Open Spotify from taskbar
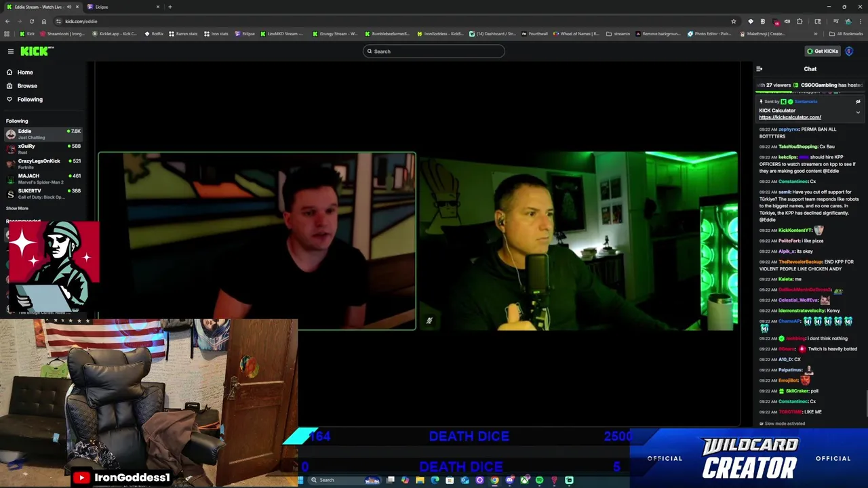Viewport: 868px width, 488px height. (539, 480)
